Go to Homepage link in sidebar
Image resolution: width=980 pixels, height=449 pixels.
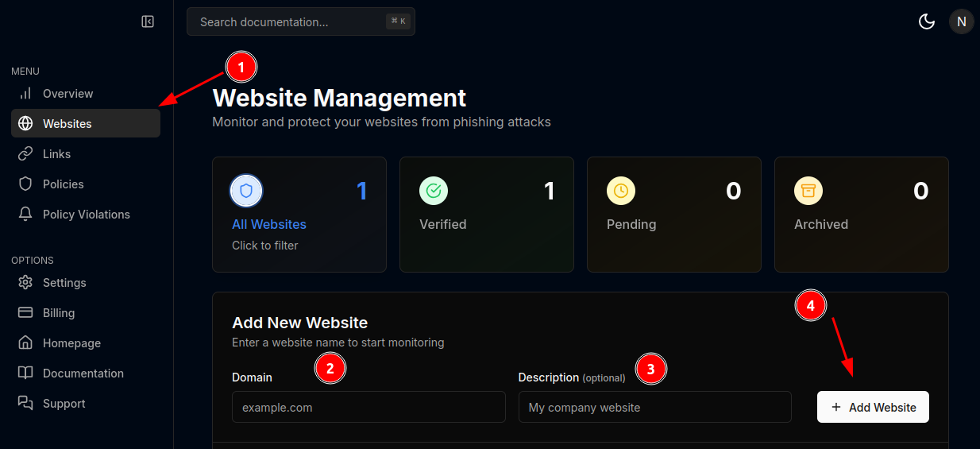pos(86,343)
